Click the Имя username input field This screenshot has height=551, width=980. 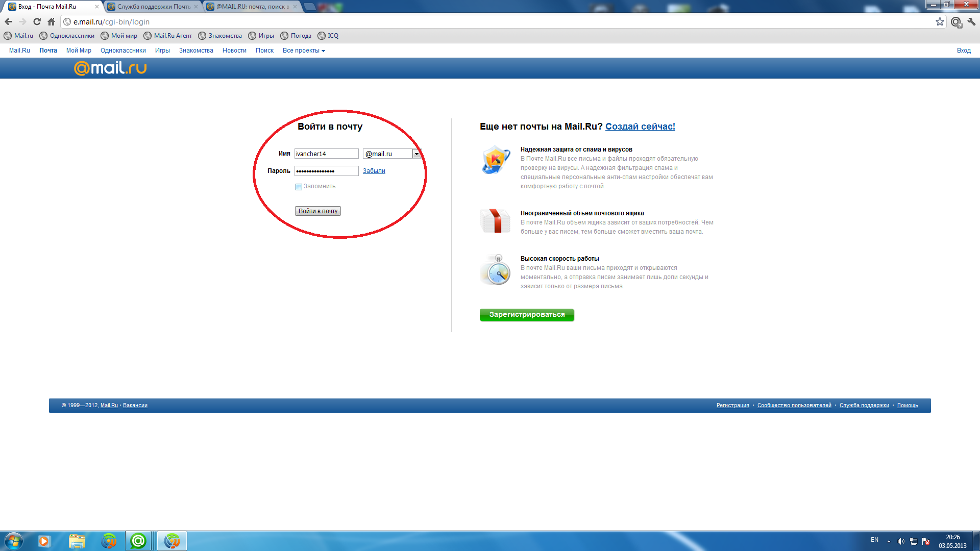326,154
